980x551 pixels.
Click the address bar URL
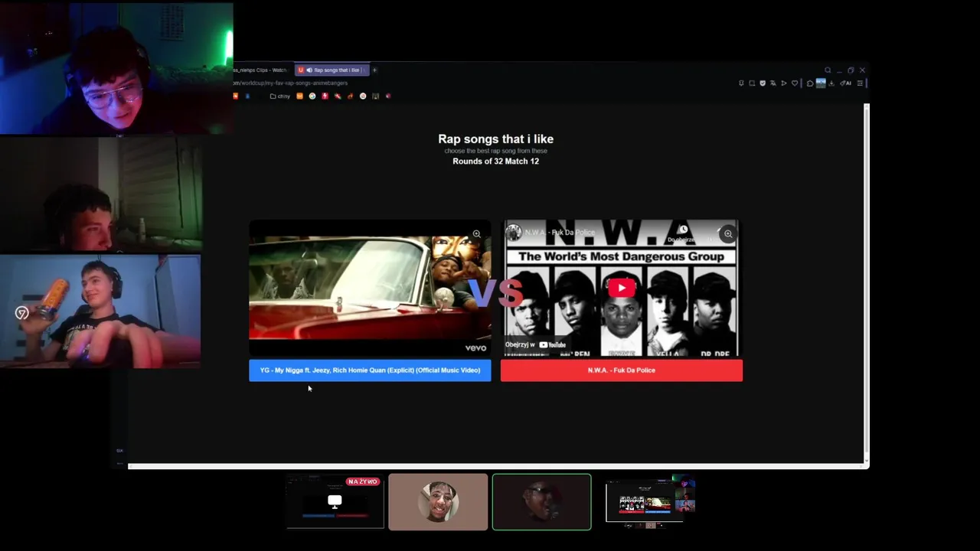click(291, 83)
